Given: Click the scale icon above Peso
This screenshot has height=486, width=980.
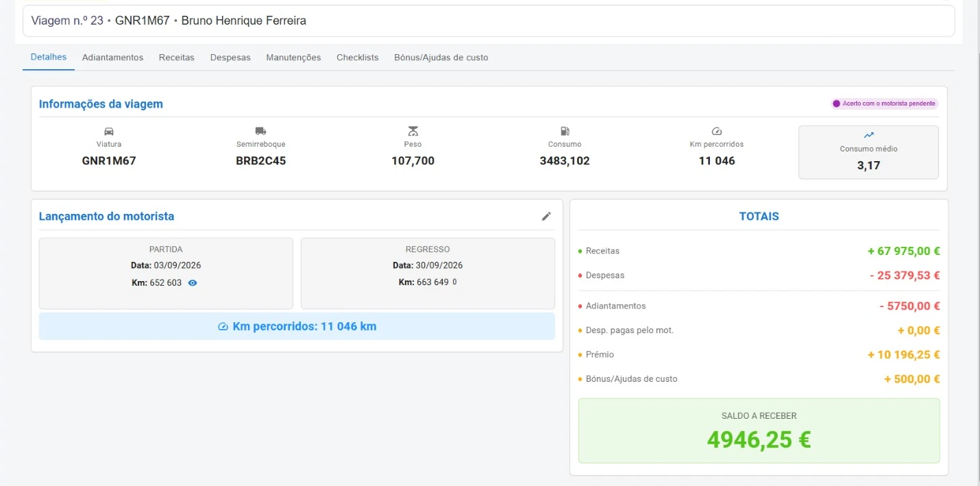Looking at the screenshot, I should pos(413,131).
